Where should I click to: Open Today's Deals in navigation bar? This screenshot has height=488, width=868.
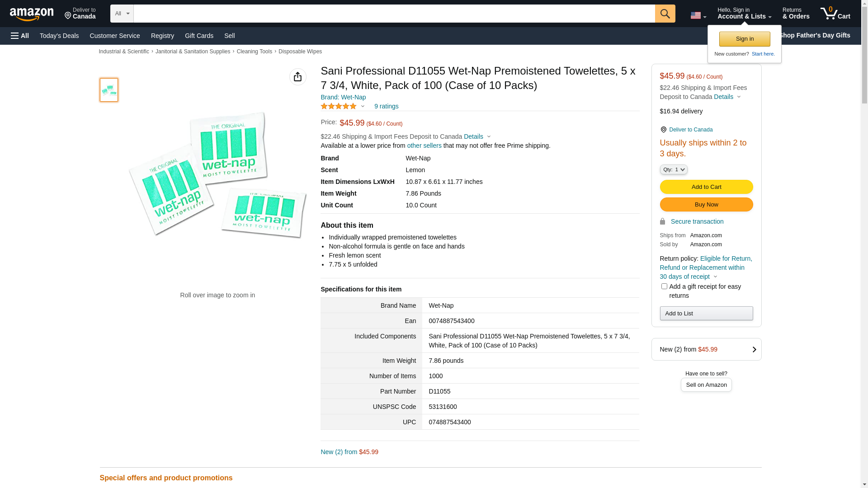coord(59,36)
